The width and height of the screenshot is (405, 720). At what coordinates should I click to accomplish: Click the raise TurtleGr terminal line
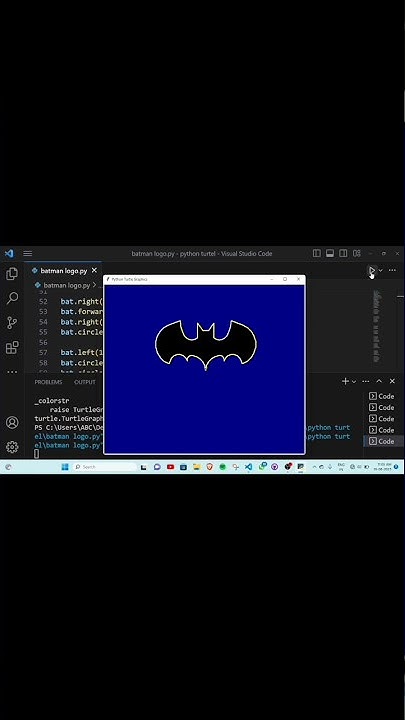coord(76,410)
